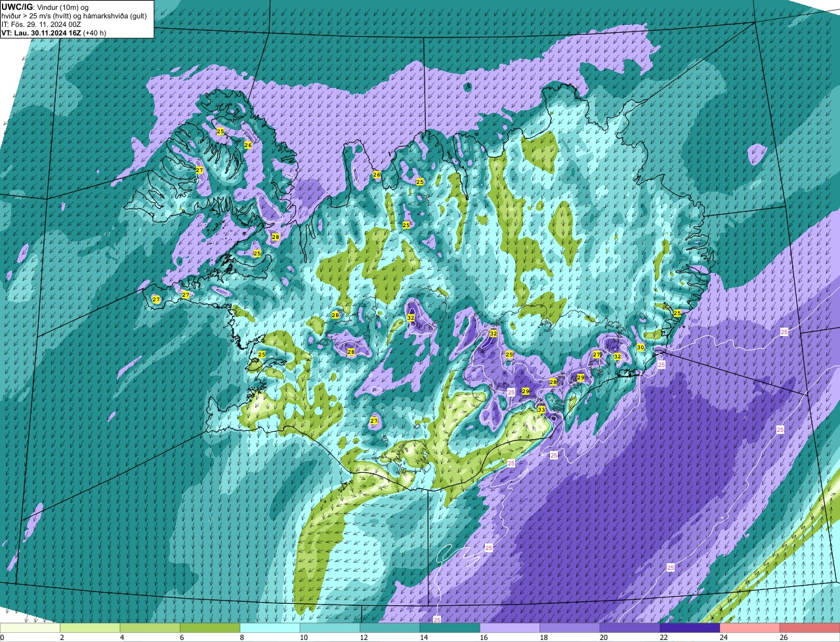
Task: Choose the 12–14 m/s teal legend swatch
Action: [390, 628]
